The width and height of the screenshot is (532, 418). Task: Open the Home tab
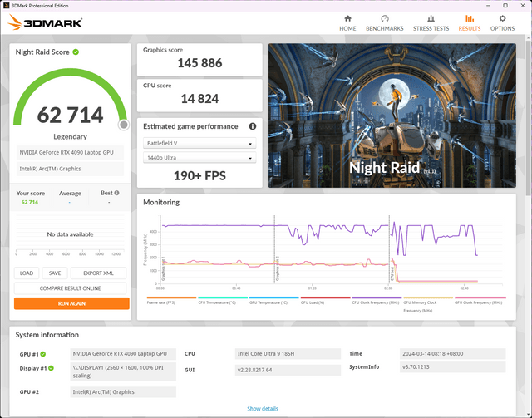[347, 23]
